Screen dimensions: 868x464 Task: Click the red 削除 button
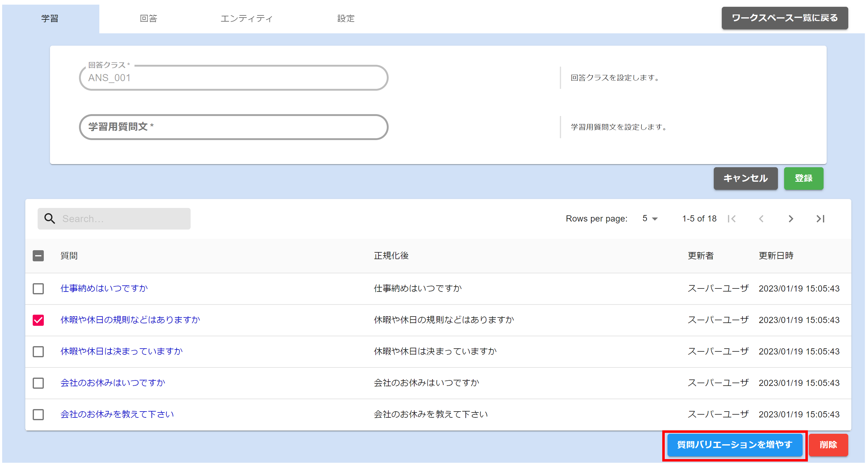coord(828,445)
